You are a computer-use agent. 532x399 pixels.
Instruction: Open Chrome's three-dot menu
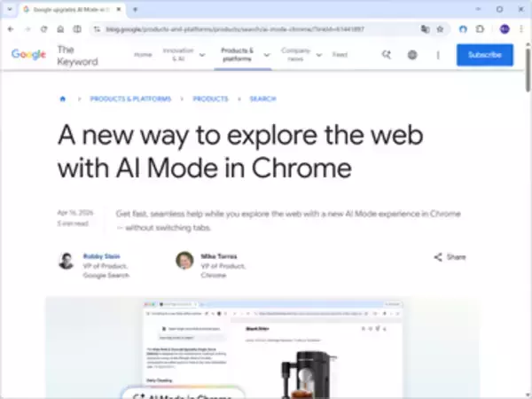[x=521, y=29]
